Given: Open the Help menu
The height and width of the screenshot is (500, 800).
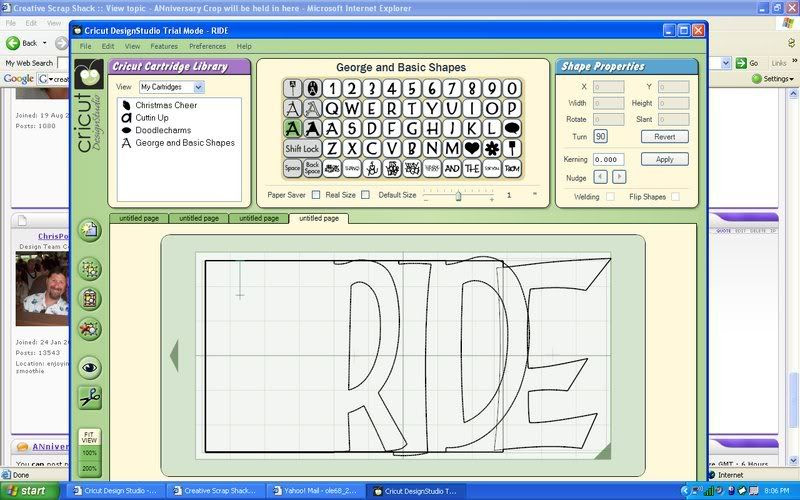Looking at the screenshot, I should [x=244, y=46].
